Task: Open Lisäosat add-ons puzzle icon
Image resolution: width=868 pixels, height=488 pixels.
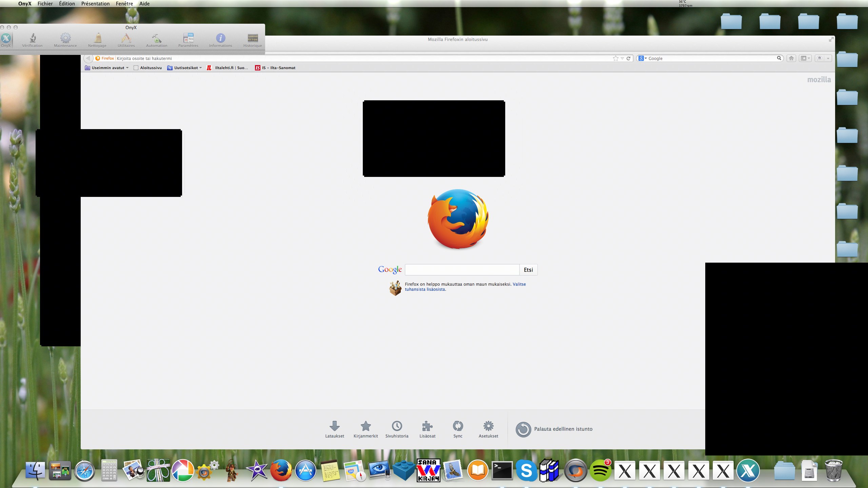Action: [x=427, y=426]
